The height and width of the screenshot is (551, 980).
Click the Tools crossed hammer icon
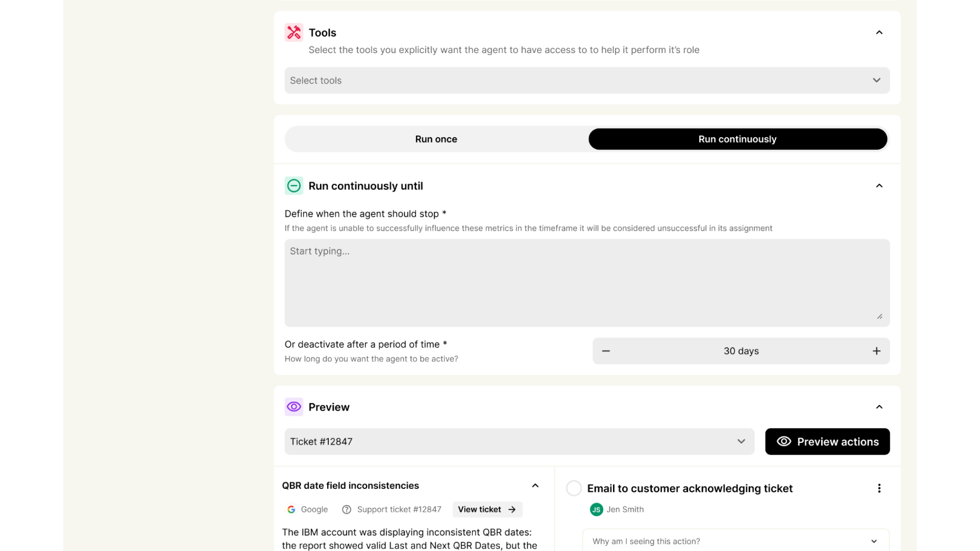pyautogui.click(x=293, y=33)
